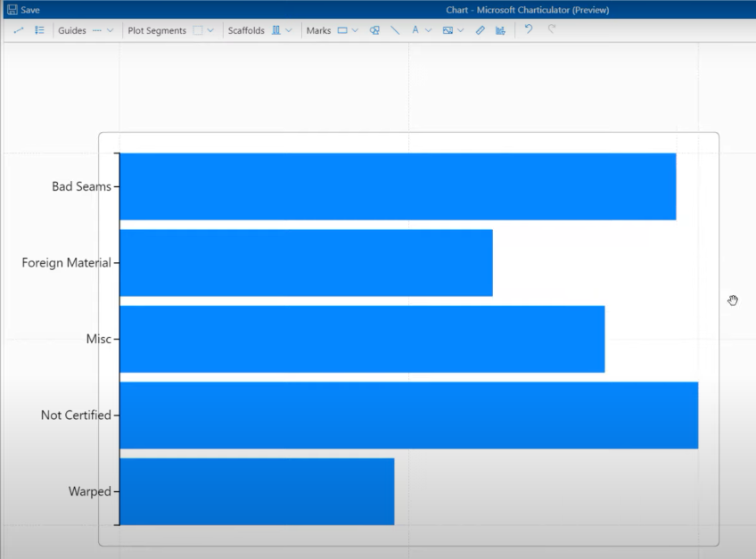756x559 pixels.
Task: Select the link tool icon
Action: [19, 30]
